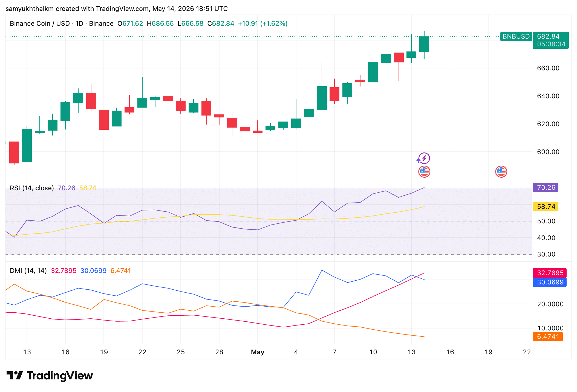Click the 682.84 current price label
This screenshot has width=577, height=392.
click(x=548, y=36)
